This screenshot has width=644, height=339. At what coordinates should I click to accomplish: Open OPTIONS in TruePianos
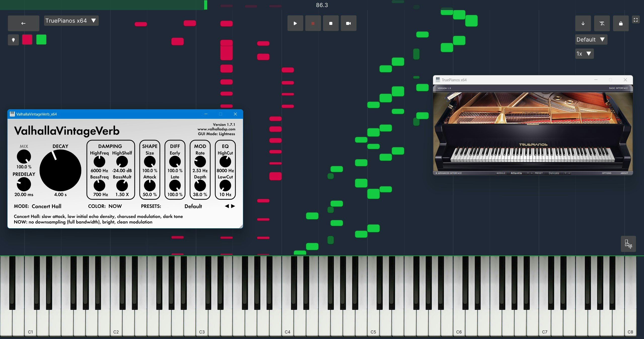point(606,173)
